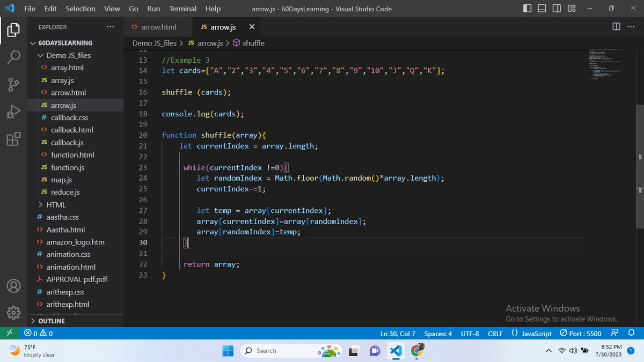
Task: Click the Explorer more actions ellipsis
Action: (110, 27)
